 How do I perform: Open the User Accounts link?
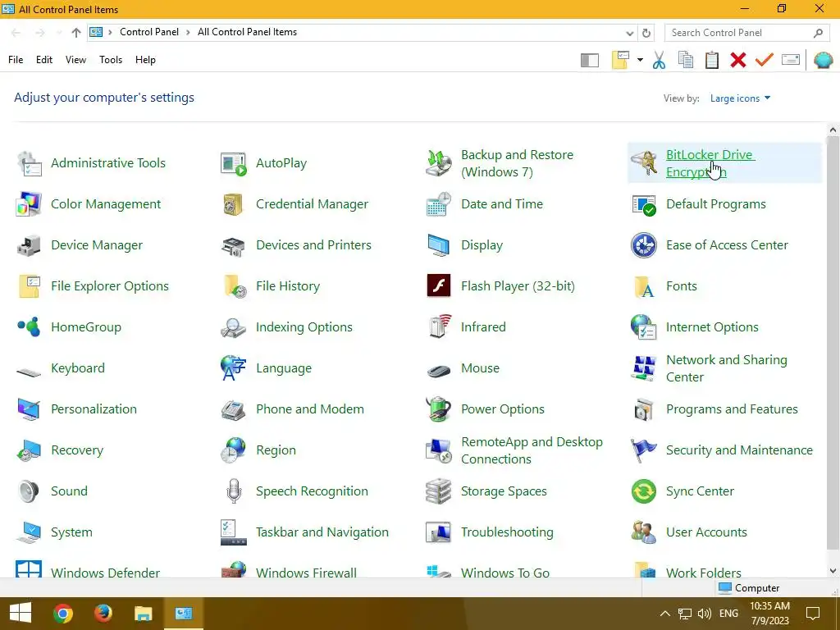point(706,532)
